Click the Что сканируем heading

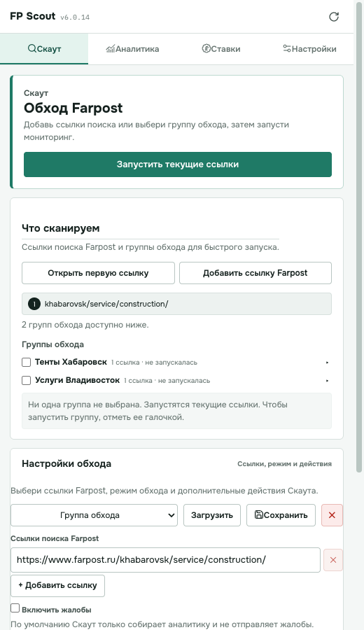[x=61, y=228]
